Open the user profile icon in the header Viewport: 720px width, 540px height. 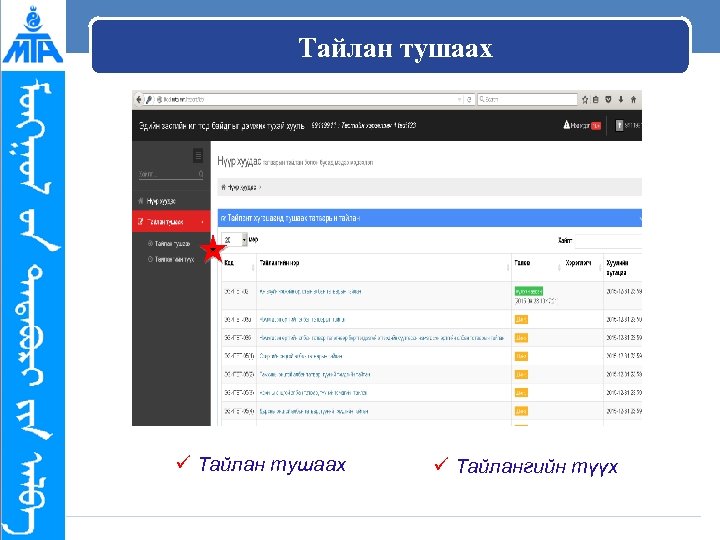(x=619, y=125)
